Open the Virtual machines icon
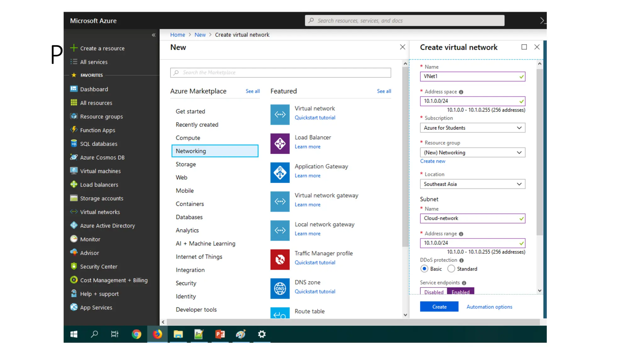This screenshot has width=644, height=362. coord(74,171)
